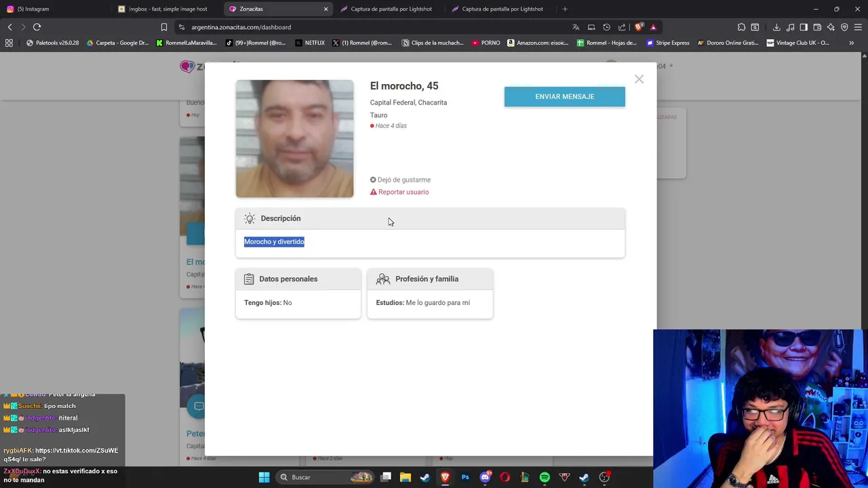Open the Carpeta - Google Drive bookmark
The image size is (868, 488).
(x=117, y=43)
